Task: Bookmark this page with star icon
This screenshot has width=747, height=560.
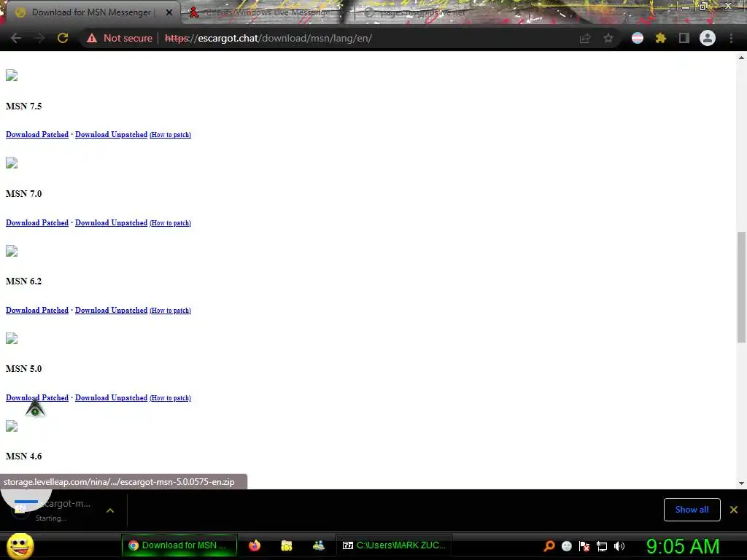Action: click(608, 38)
